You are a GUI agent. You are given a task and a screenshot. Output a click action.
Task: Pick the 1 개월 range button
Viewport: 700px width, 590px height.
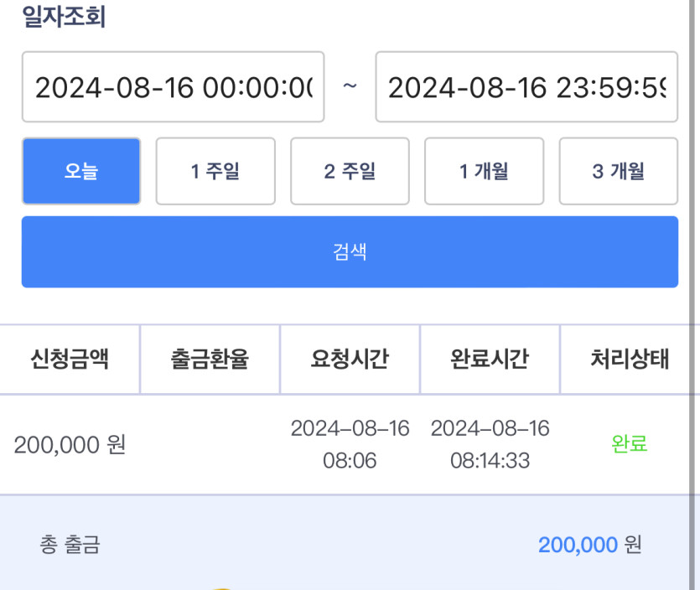pos(484,171)
